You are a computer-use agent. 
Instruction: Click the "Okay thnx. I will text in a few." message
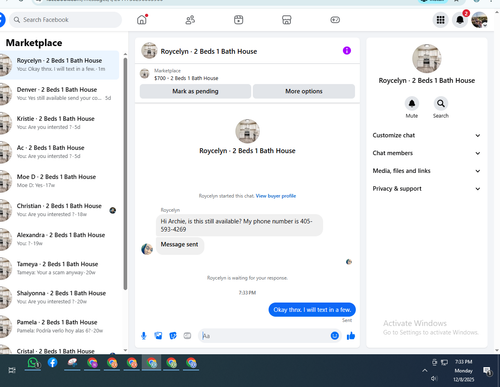click(312, 310)
